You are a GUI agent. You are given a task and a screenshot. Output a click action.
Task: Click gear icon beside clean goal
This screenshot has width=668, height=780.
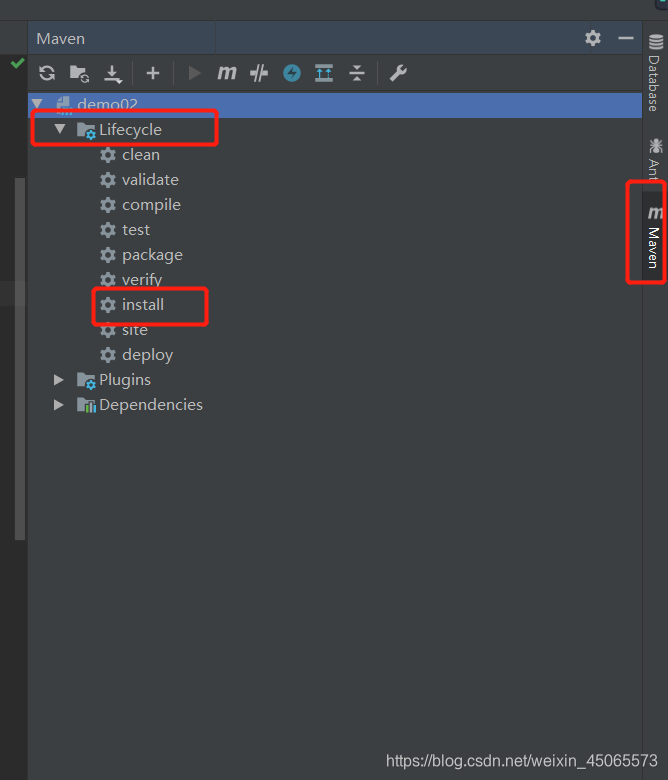tap(108, 155)
